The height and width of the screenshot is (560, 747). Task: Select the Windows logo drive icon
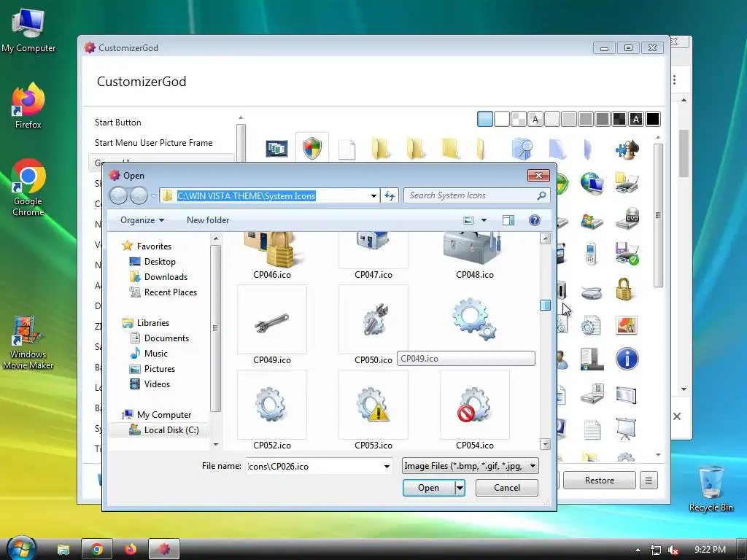(592, 220)
